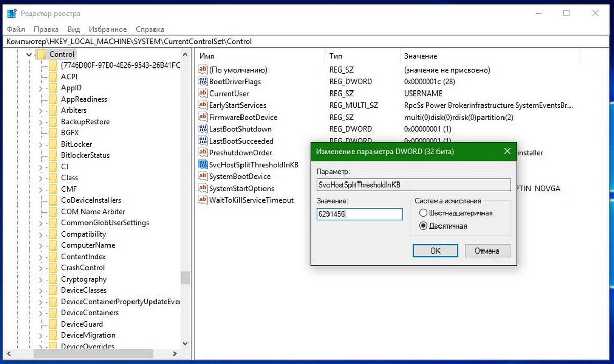The width and height of the screenshot is (614, 364).
Task: Click the DeviceGuard folder icon
Action: (52, 324)
